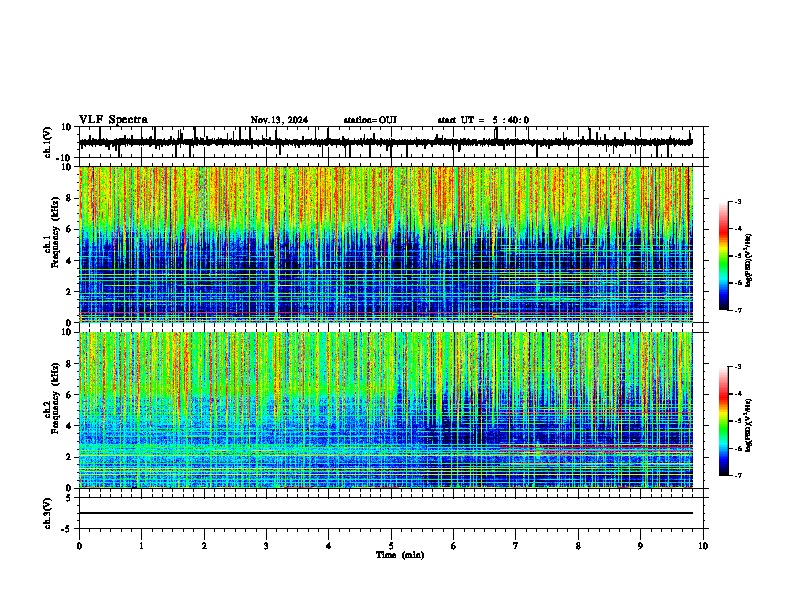Click the log(PSD) label beside ch.2 colorbar
The image size is (792, 612).
(x=749, y=426)
